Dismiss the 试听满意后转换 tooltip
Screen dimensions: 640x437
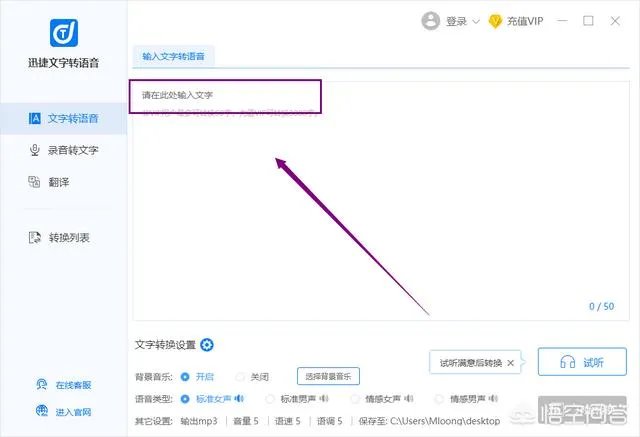click(511, 363)
